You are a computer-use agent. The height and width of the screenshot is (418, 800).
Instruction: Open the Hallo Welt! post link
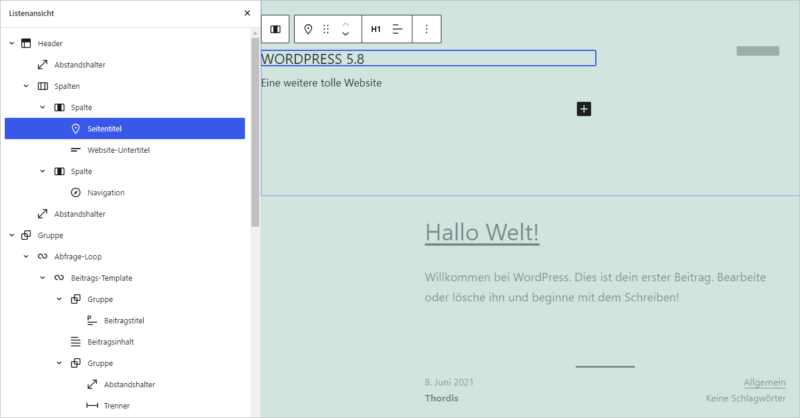coord(482,233)
